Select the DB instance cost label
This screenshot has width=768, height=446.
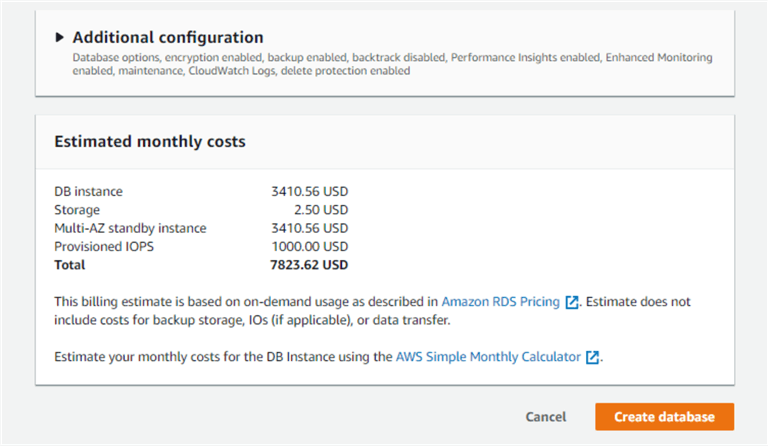tap(88, 192)
